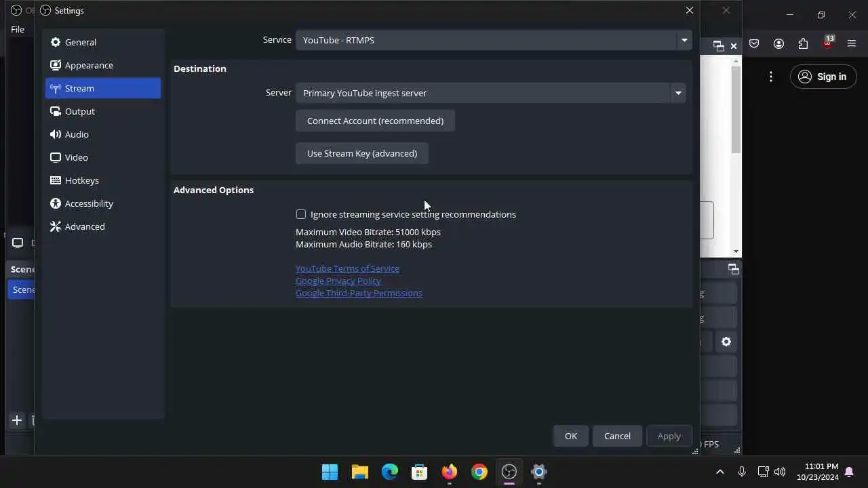Click the Cancel button in Settings
Image resolution: width=868 pixels, height=488 pixels.
point(617,436)
